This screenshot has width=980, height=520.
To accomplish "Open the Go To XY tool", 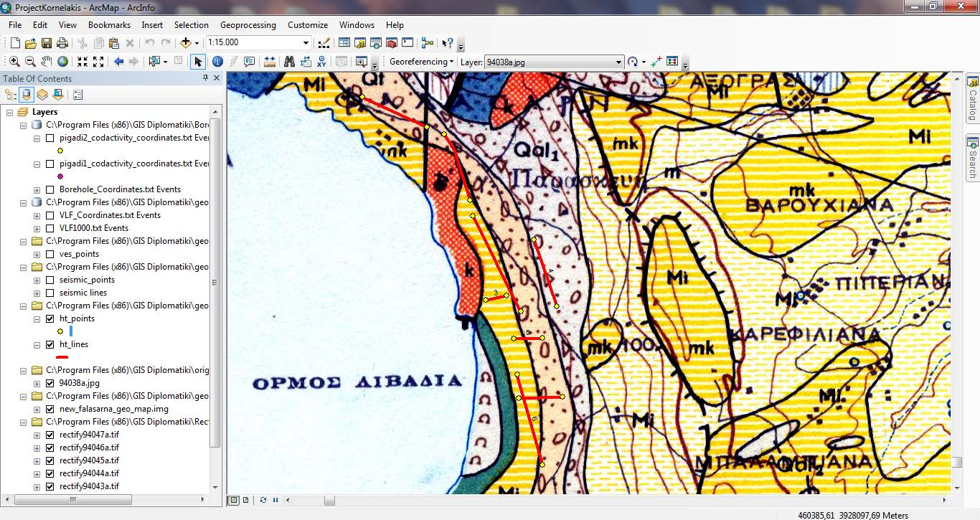I will (321, 62).
